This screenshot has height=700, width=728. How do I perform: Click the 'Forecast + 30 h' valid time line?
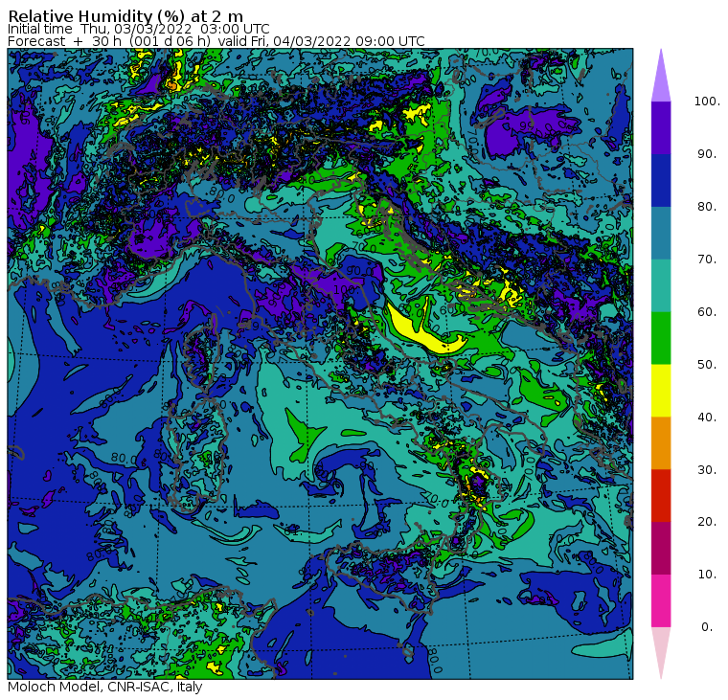click(216, 41)
